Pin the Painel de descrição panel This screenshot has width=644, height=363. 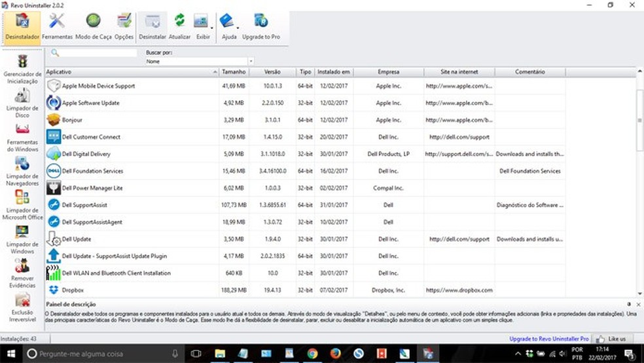click(x=629, y=304)
